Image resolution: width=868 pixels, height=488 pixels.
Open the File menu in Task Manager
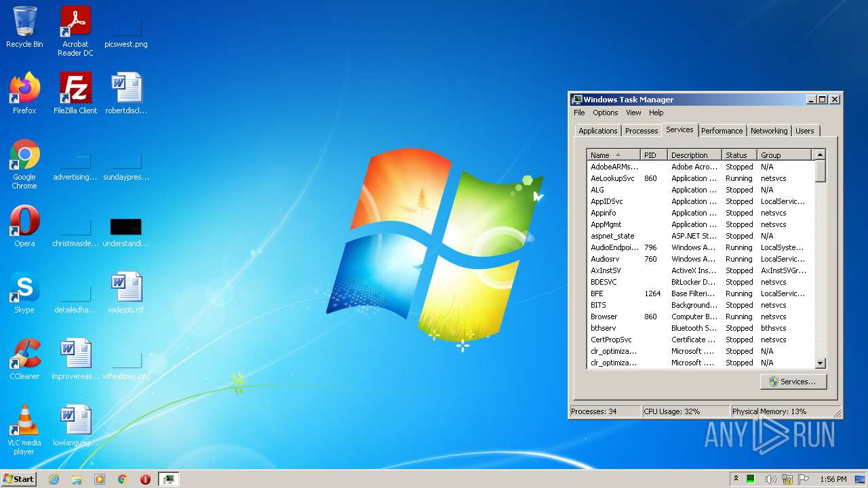[x=579, y=113]
